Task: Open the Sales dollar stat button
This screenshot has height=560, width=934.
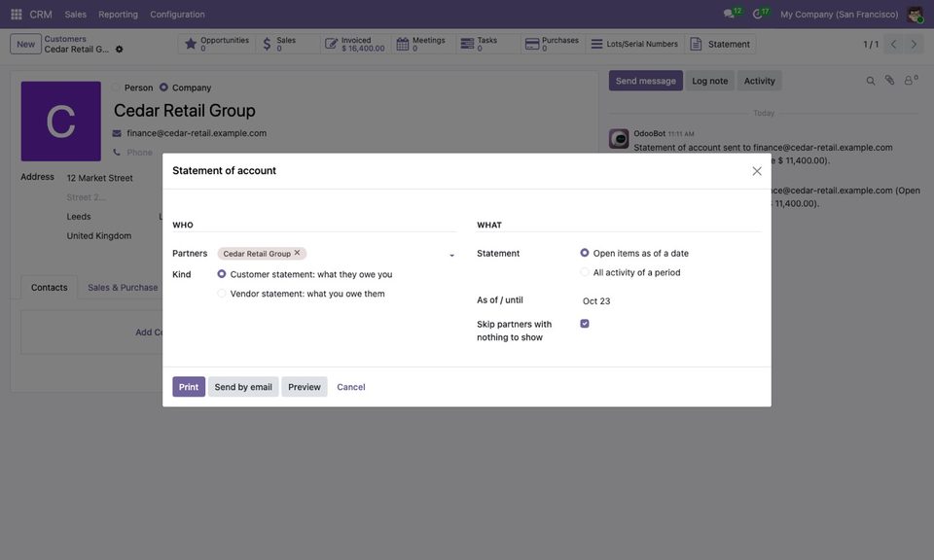Action: pyautogui.click(x=288, y=44)
